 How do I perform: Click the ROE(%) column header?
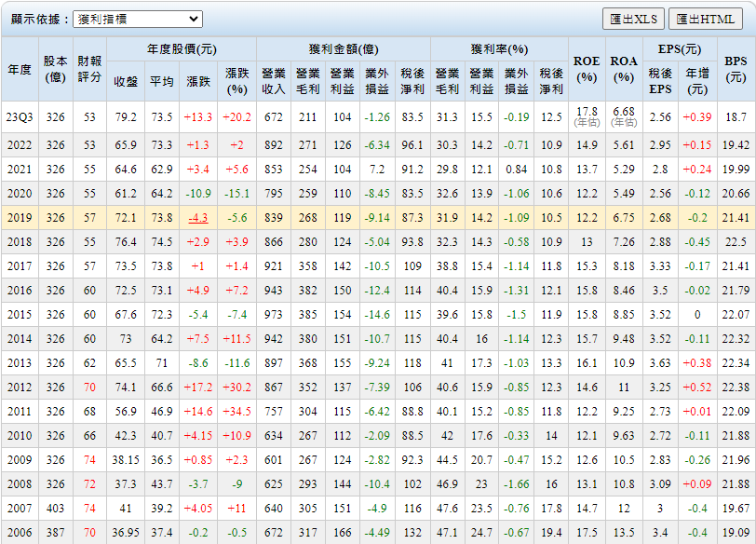tap(587, 70)
